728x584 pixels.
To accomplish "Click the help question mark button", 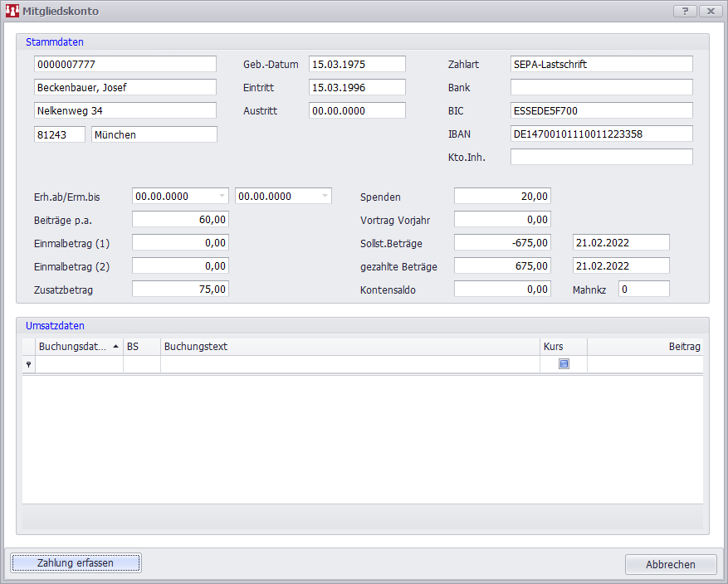I will tap(685, 12).
